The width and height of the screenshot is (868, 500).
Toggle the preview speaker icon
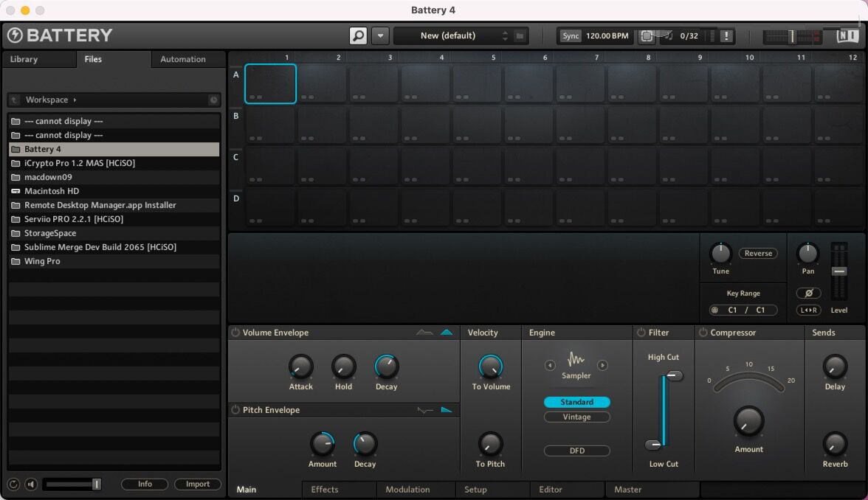(31, 485)
